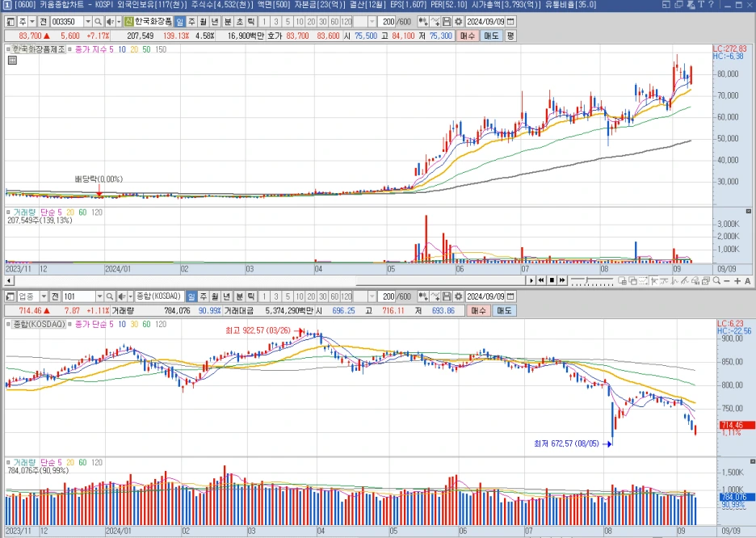This screenshot has height=538, width=756.
Task: Adjust the chart zoom slider in bottom toolbar
Action: click(x=592, y=280)
